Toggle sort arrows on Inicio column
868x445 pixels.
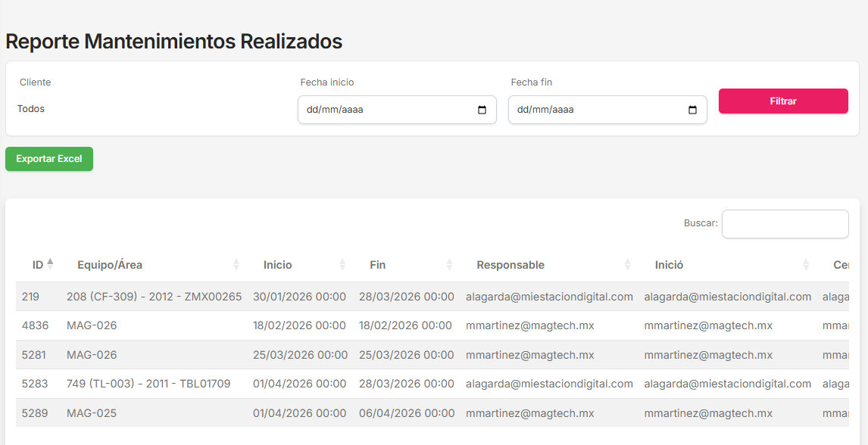click(x=342, y=264)
